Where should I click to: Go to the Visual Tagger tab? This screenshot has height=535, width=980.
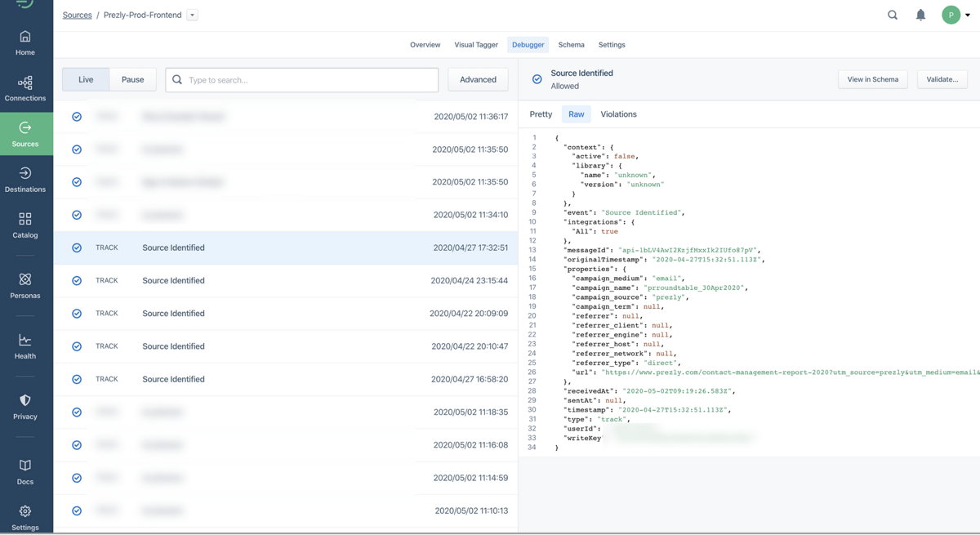[476, 45]
